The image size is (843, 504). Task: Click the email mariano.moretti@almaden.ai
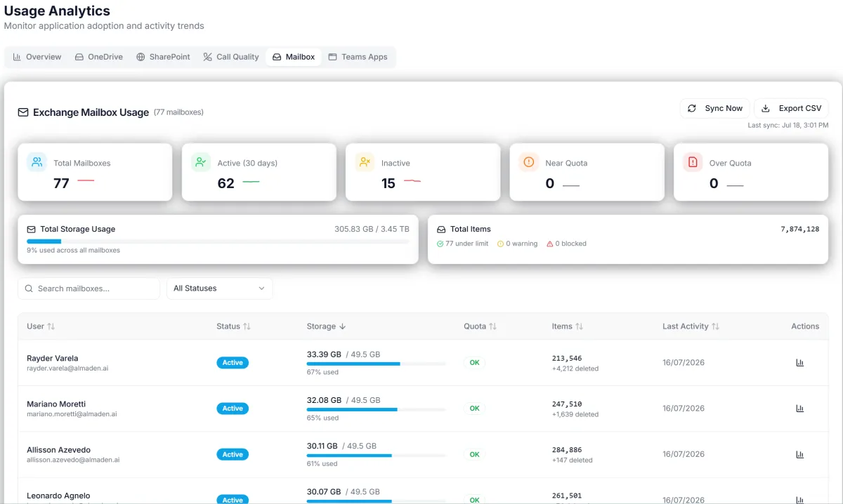72,414
